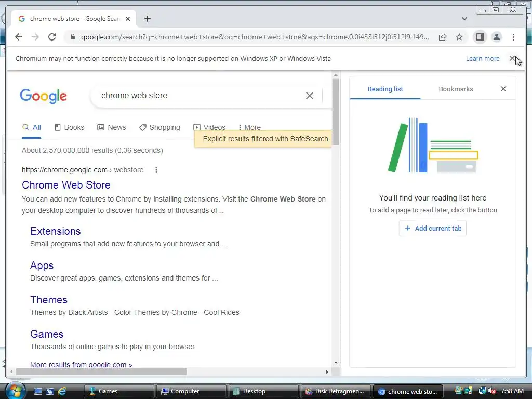Switch to the News results tab
This screenshot has width=532, height=399.
pyautogui.click(x=112, y=128)
